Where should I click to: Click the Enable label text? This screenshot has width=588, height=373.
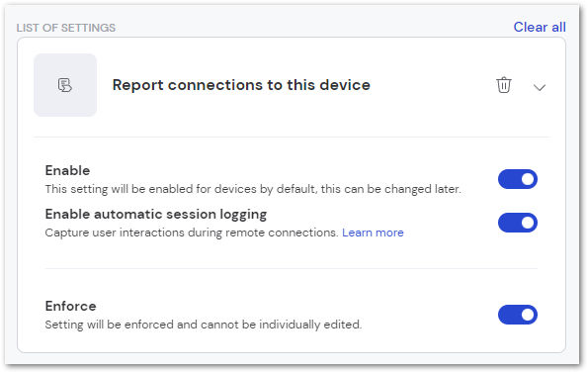67,170
